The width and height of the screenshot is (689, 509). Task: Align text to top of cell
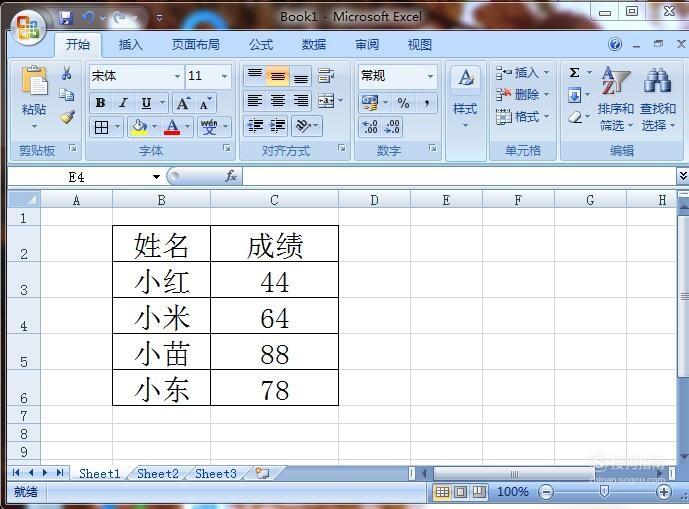tap(255, 76)
